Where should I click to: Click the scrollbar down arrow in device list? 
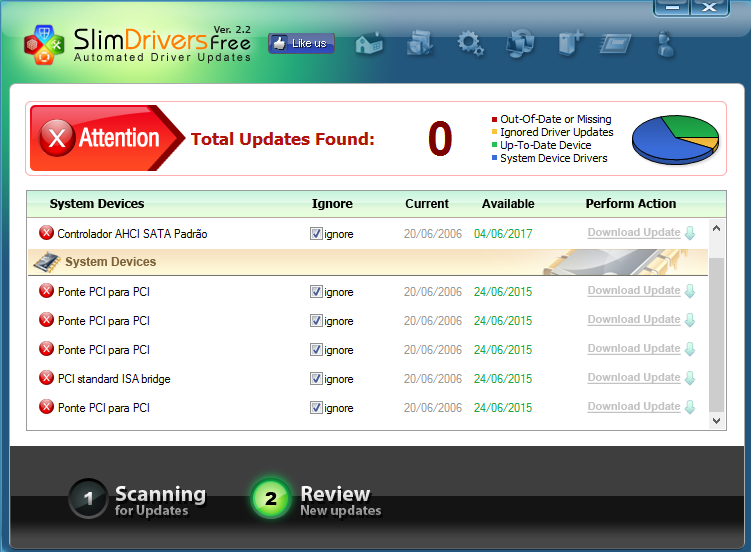pos(716,422)
